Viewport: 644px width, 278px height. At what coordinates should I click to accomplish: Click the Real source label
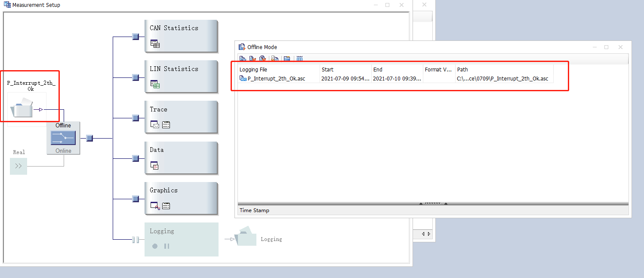point(19,152)
